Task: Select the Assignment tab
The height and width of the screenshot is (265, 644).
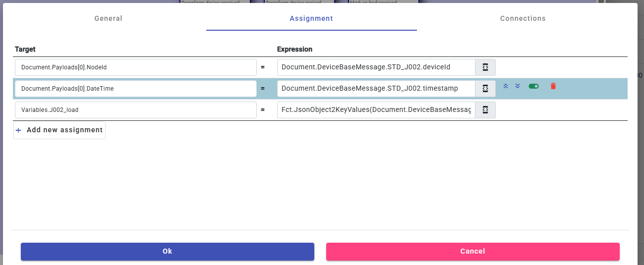Action: [x=311, y=18]
